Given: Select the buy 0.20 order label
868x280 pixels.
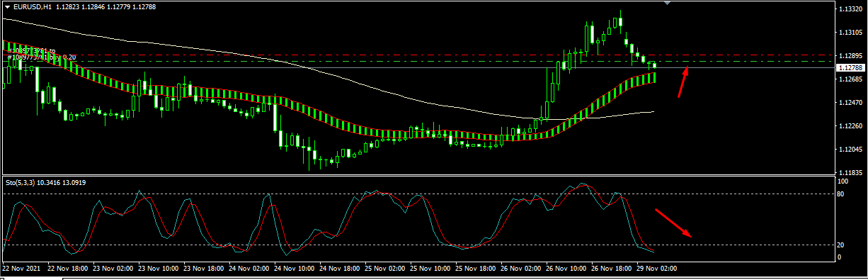Looking at the screenshot, I should [x=41, y=57].
